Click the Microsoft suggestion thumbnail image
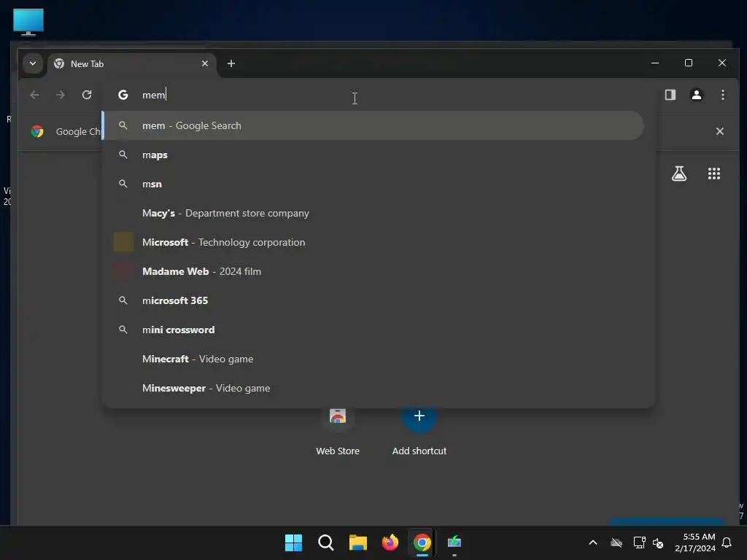The width and height of the screenshot is (747, 560). 123,242
